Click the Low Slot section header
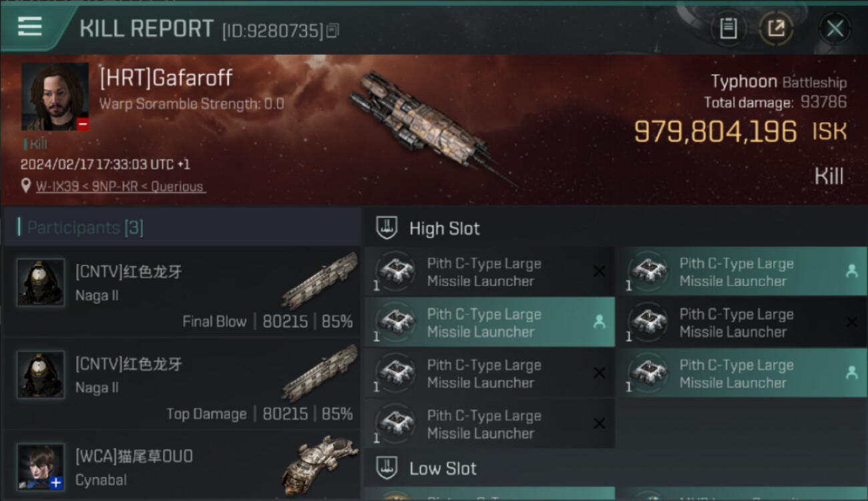868x501 pixels. coord(443,468)
